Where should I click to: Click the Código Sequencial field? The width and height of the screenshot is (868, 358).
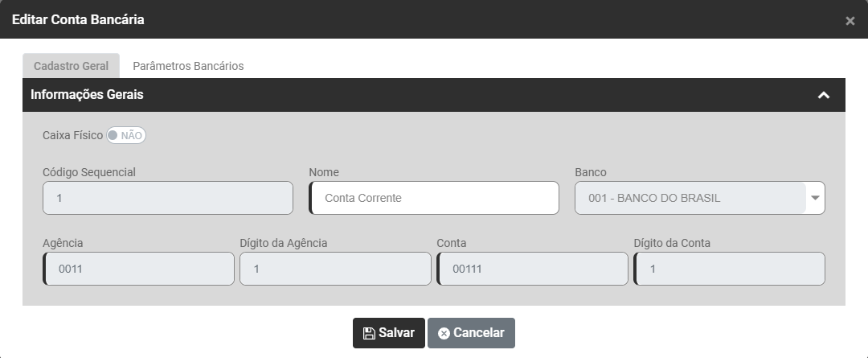(x=168, y=198)
